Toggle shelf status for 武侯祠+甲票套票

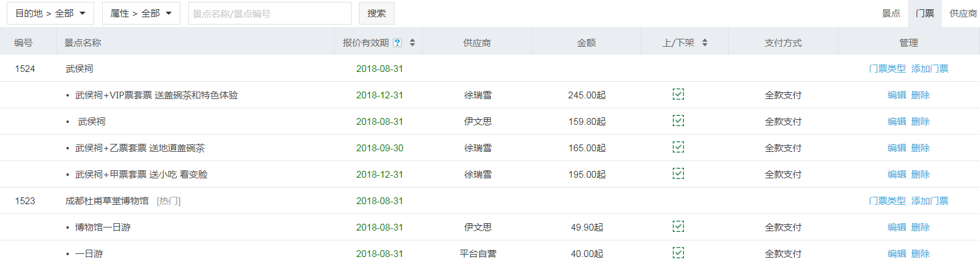click(x=678, y=174)
